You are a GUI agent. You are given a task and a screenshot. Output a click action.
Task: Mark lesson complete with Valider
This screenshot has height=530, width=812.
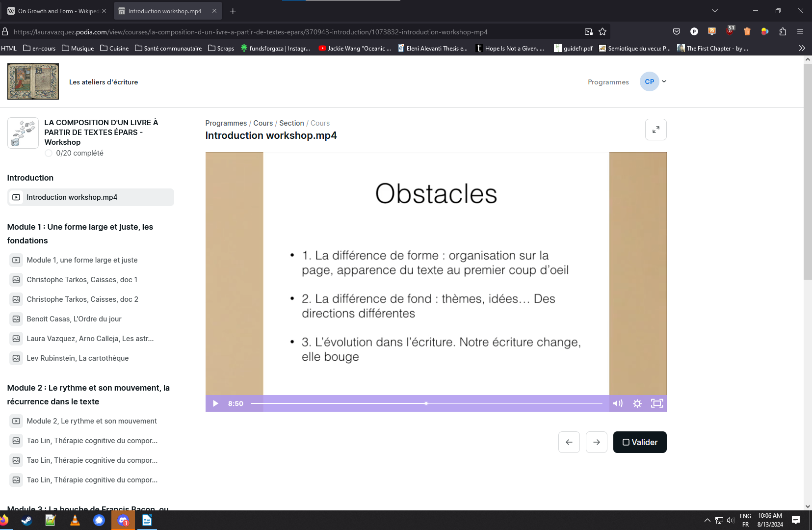point(640,442)
